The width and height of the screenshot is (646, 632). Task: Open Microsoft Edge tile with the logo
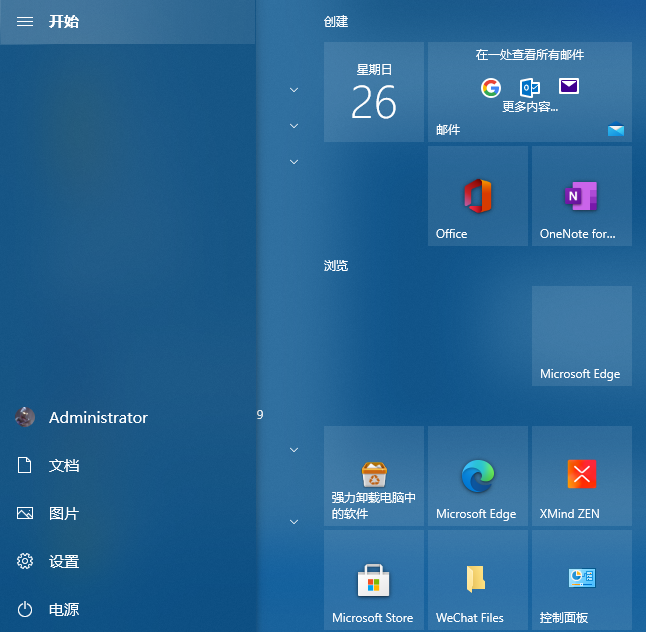pyautogui.click(x=477, y=476)
